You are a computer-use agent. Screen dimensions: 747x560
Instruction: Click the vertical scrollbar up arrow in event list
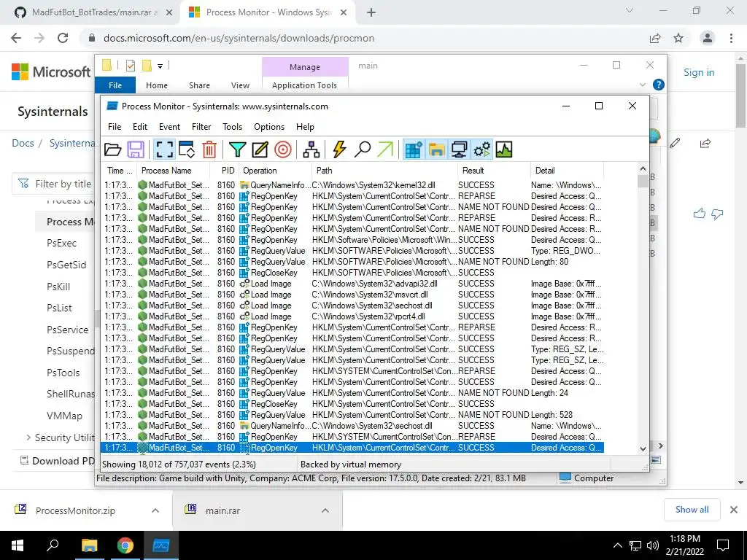point(643,168)
